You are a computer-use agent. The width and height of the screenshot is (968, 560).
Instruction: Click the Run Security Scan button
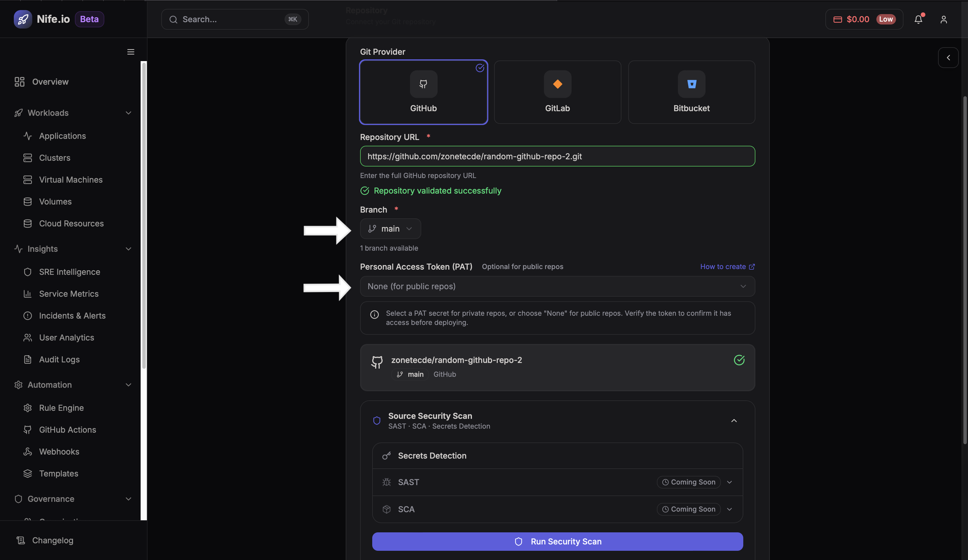pyautogui.click(x=557, y=542)
